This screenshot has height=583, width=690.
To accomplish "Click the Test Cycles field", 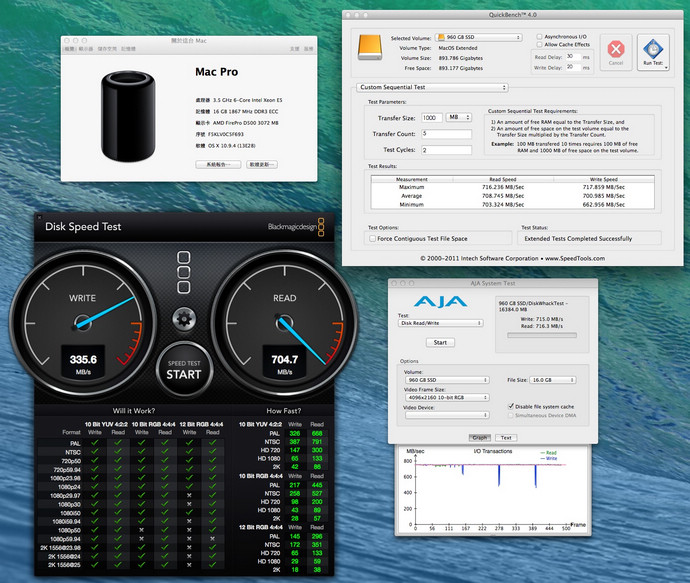I will click(x=446, y=150).
